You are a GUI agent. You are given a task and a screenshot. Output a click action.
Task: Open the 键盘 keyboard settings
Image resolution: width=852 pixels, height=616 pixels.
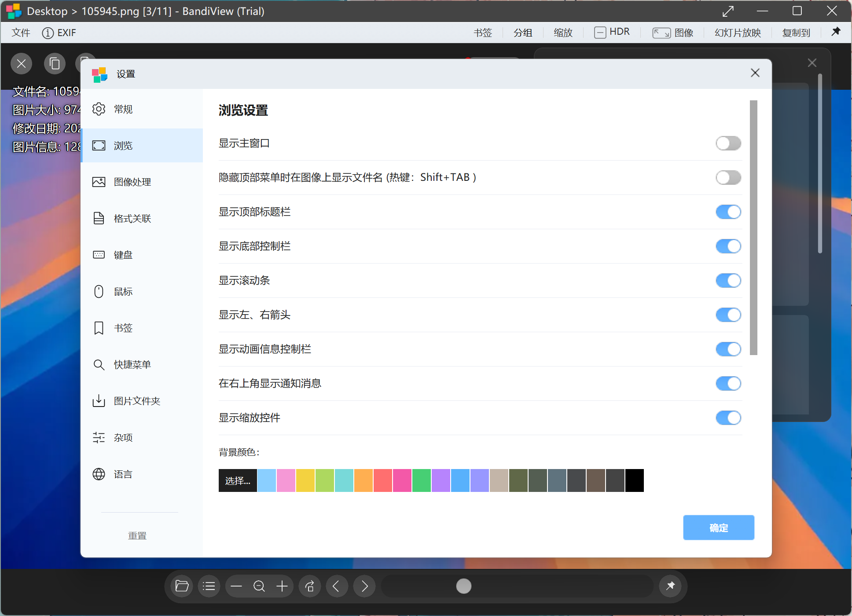[142, 255]
